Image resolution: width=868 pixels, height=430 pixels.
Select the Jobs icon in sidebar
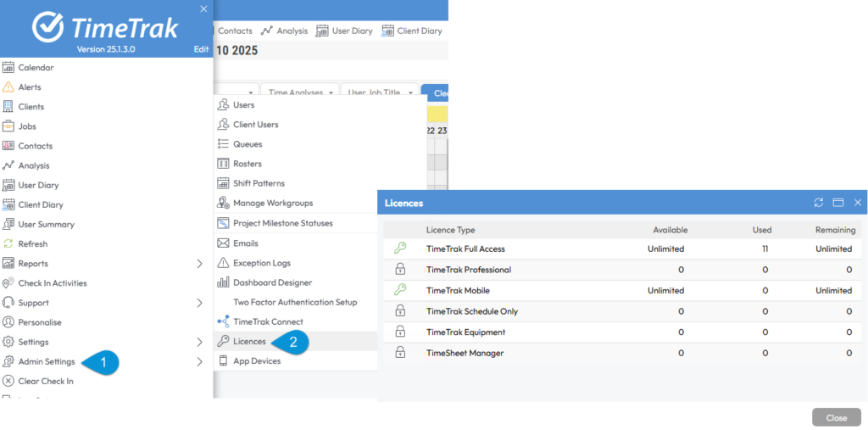pyautogui.click(x=8, y=126)
